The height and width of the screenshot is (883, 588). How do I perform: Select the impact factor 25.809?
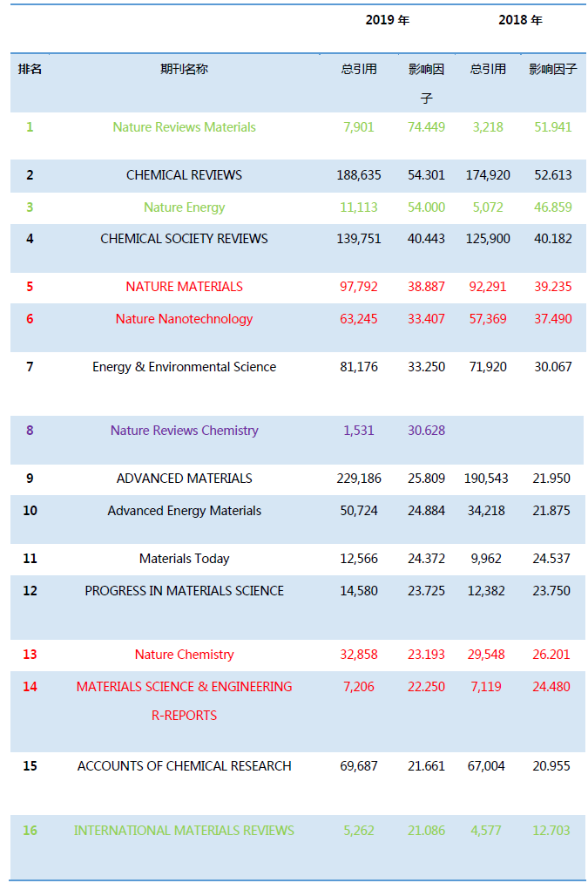point(426,479)
